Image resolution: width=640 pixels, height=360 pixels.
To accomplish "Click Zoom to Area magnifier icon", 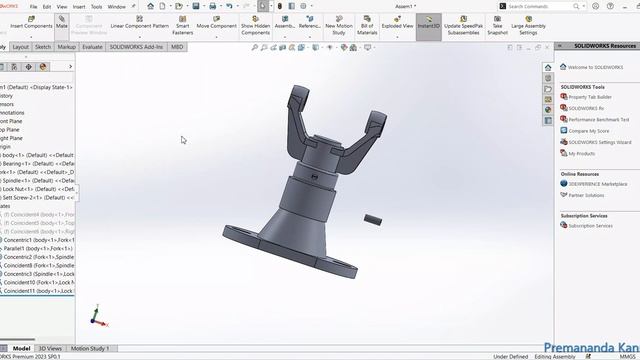I will point(264,48).
